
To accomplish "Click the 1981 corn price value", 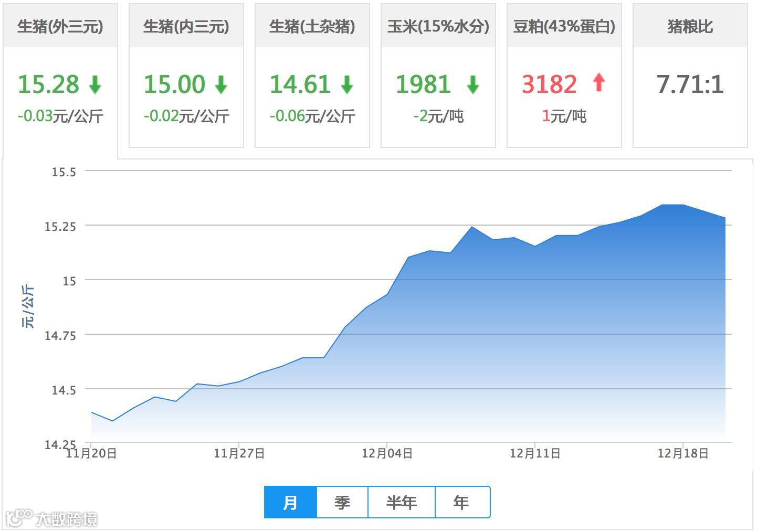I will pyautogui.click(x=423, y=84).
